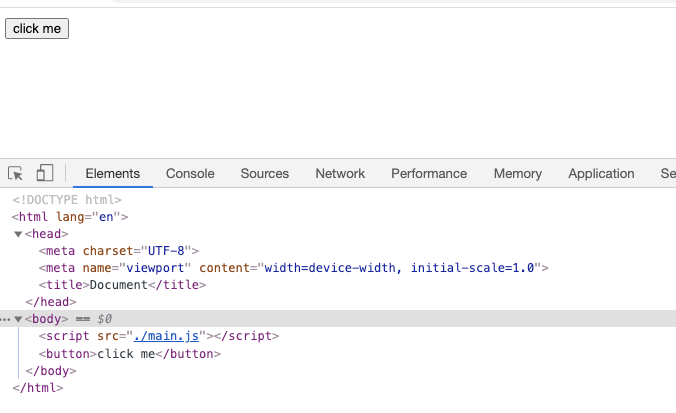Switch to the Network tab
This screenshot has width=676, height=413.
[340, 173]
